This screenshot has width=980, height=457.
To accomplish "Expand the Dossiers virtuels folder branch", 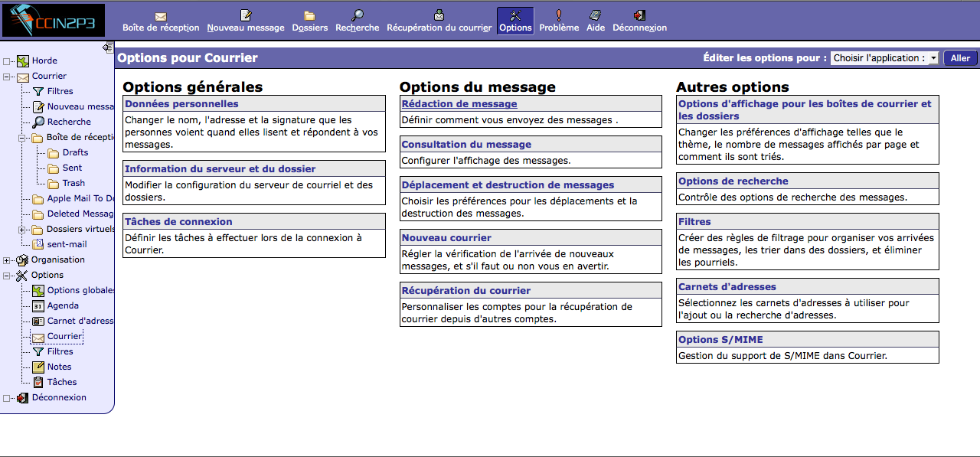I will (23, 230).
